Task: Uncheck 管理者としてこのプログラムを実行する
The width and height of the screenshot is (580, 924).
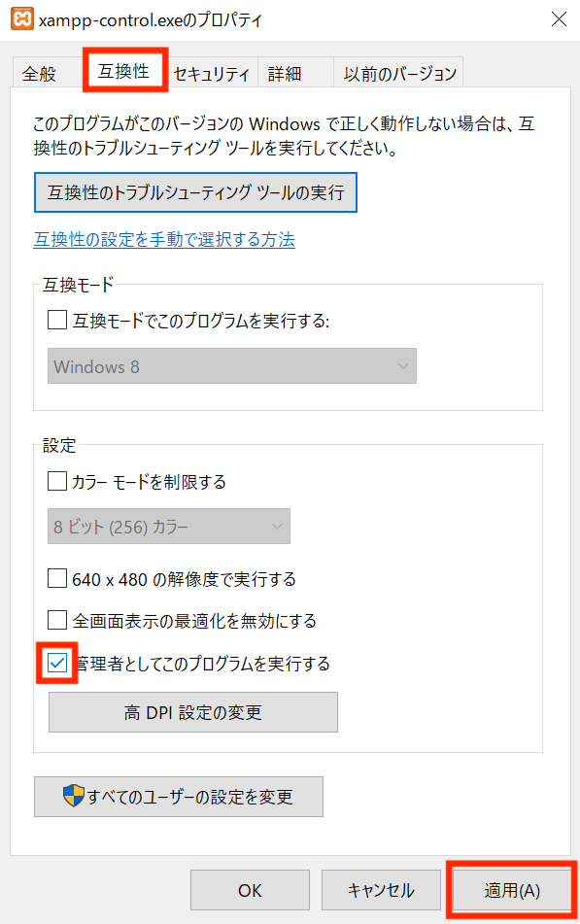Action: [57, 663]
